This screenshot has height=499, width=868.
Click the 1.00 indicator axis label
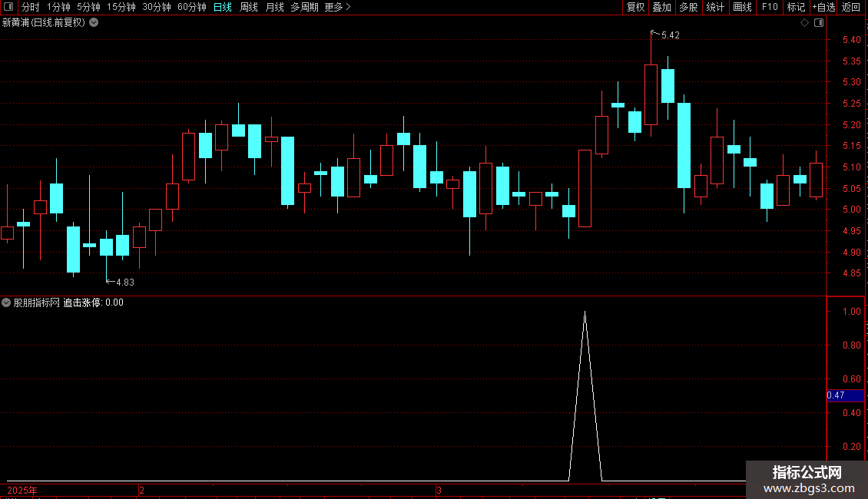(x=851, y=312)
